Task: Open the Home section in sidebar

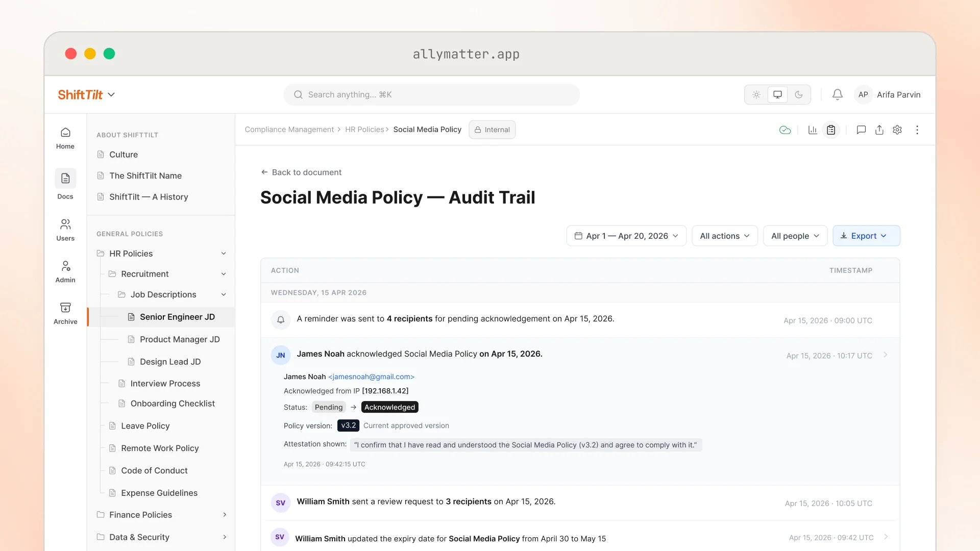Action: tap(65, 138)
